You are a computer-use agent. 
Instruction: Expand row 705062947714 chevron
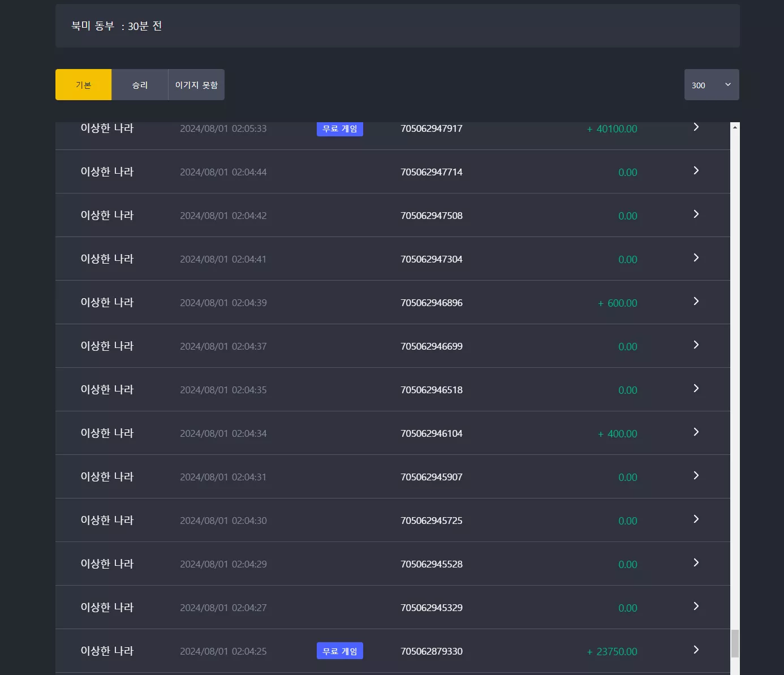point(696,170)
